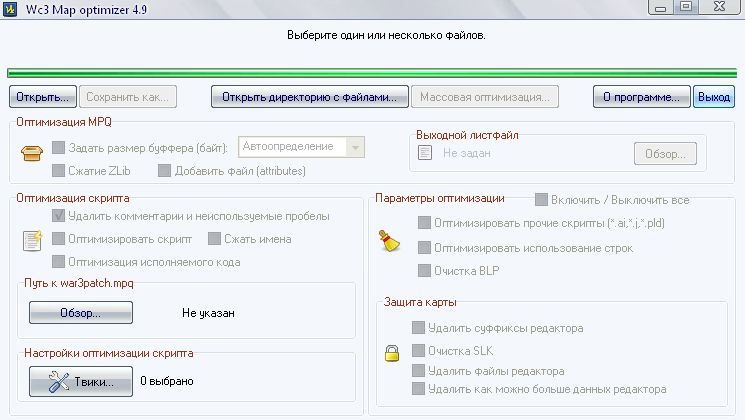Click the Оптимизация скрипта group label
Viewport: 745px width, 420px height.
tap(73, 198)
